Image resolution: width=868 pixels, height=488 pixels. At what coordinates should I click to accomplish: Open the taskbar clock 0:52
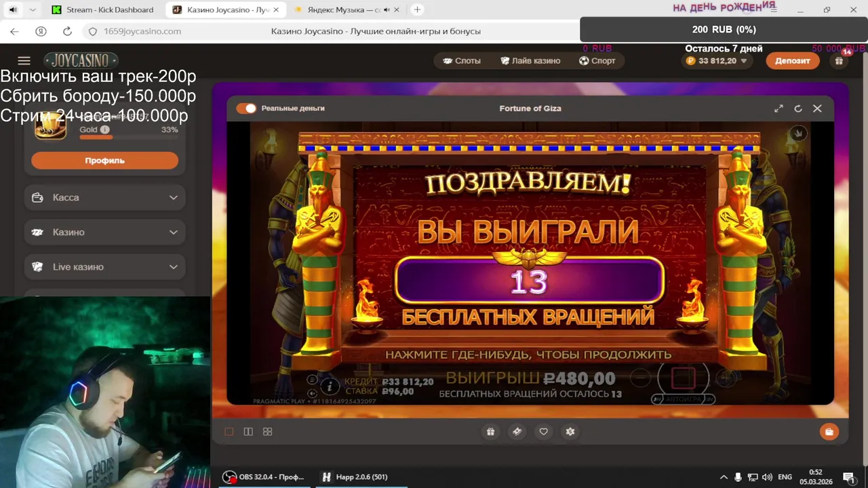pyautogui.click(x=816, y=477)
